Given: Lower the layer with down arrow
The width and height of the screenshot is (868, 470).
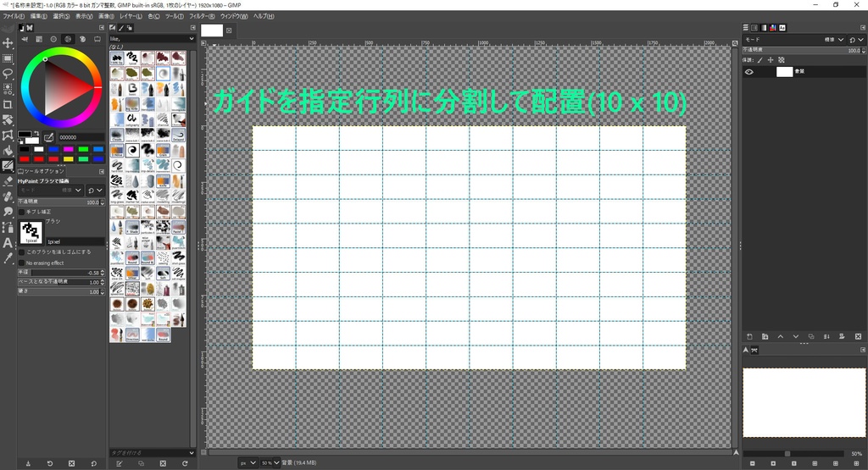Looking at the screenshot, I should pos(796,336).
